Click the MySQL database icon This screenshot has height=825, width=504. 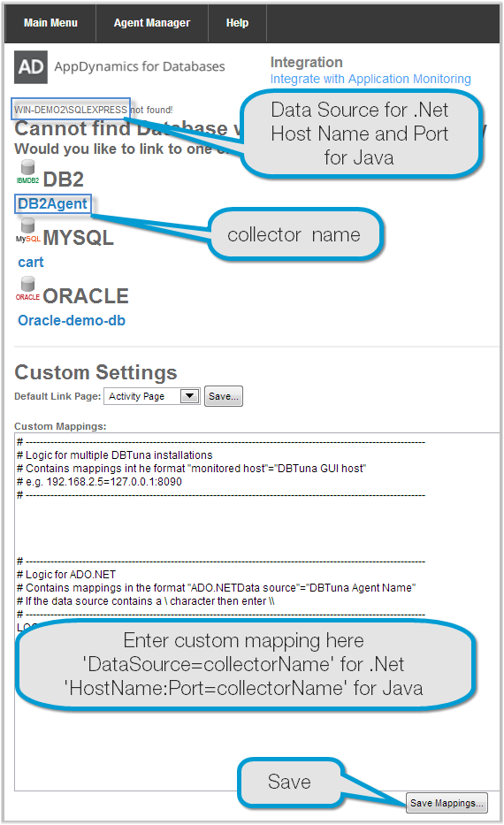[28, 230]
